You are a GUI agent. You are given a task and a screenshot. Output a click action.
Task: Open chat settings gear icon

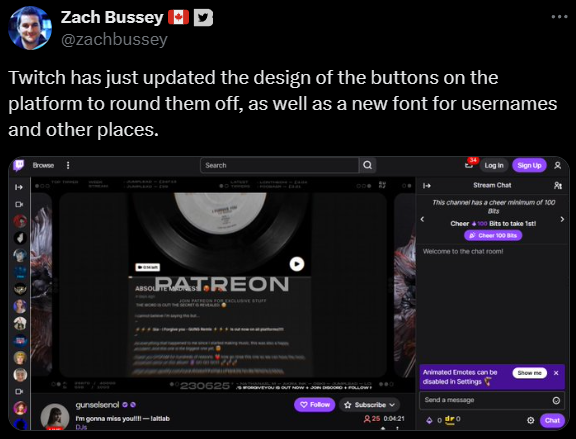pos(530,420)
